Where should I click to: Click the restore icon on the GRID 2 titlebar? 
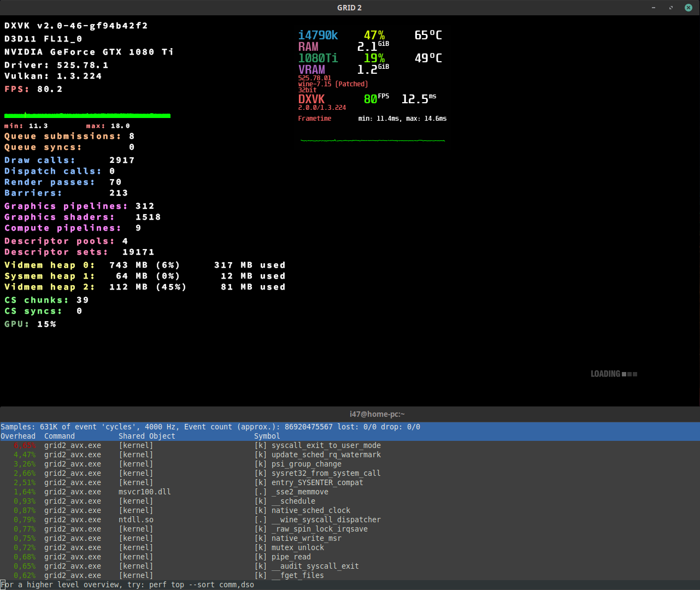670,8
